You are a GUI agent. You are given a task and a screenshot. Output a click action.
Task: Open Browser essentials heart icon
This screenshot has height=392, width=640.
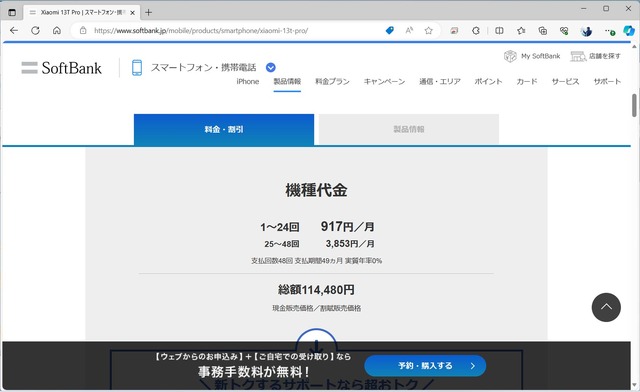[x=564, y=31]
